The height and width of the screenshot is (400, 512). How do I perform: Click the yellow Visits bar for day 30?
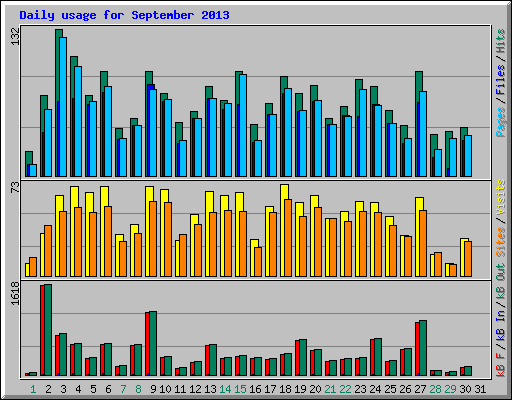[463, 257]
